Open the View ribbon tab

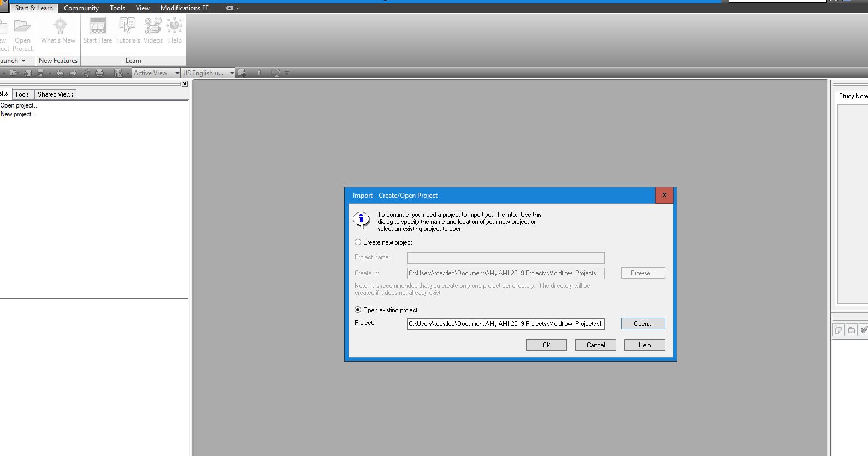(143, 8)
